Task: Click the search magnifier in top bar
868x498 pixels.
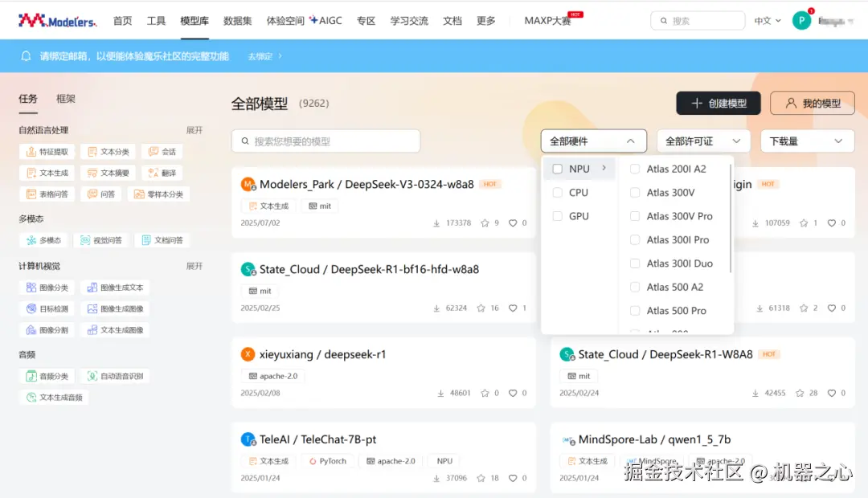Action: [663, 21]
